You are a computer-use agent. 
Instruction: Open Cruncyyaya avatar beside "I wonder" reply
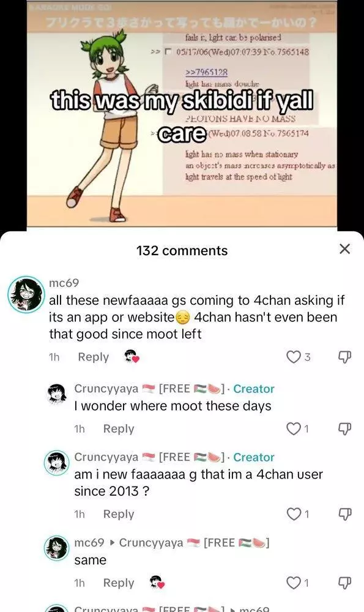click(x=56, y=394)
